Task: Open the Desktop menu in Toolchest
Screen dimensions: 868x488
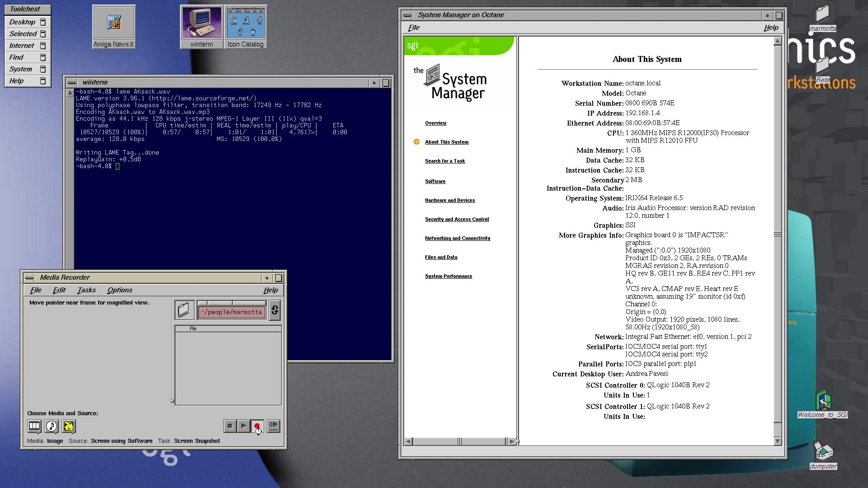Action: click(x=28, y=22)
